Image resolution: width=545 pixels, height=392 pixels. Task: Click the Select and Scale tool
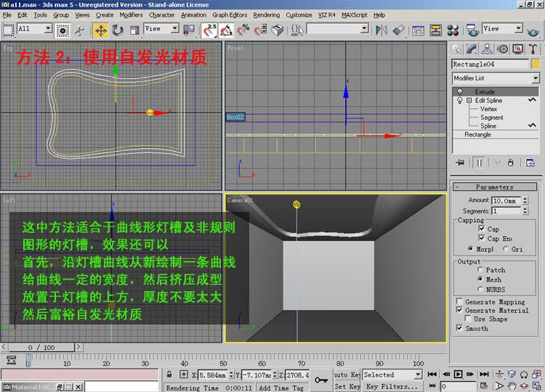134,30
